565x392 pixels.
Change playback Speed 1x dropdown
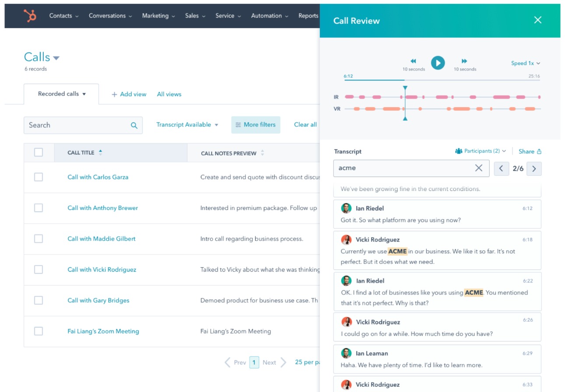click(x=526, y=63)
